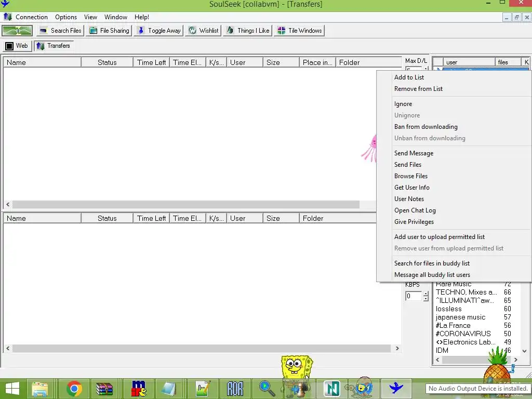The width and height of the screenshot is (532, 399).
Task: Click the KBPS input field showing 0
Action: (x=414, y=296)
